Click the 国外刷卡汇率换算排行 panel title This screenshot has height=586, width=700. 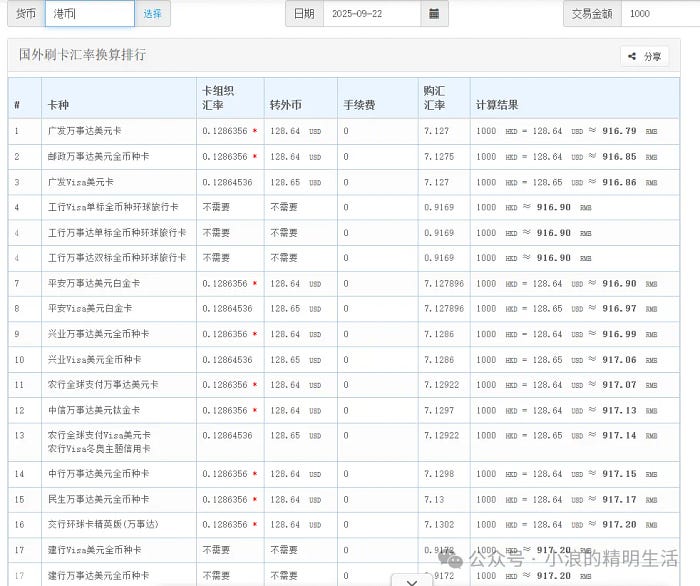coord(82,54)
